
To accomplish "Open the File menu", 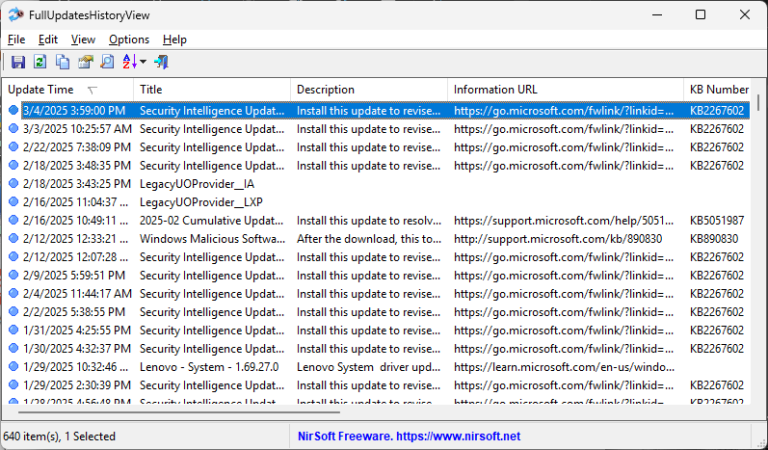I will [16, 39].
